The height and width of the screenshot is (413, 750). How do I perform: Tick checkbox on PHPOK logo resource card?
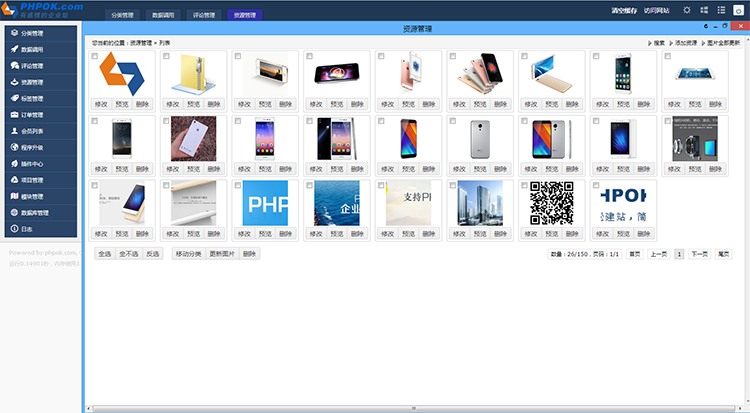click(95, 56)
